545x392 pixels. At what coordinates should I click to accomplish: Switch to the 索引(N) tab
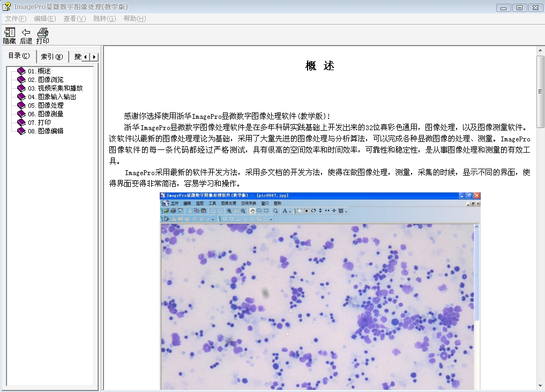52,57
